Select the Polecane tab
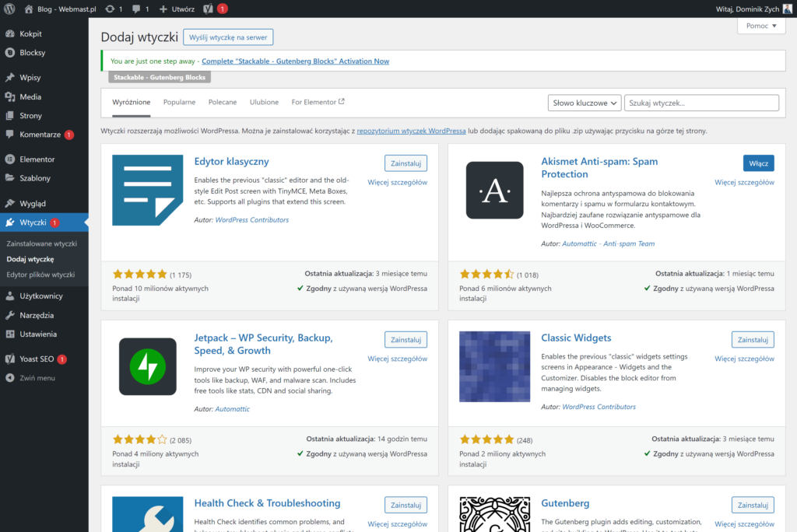The width and height of the screenshot is (797, 532). 223,102
